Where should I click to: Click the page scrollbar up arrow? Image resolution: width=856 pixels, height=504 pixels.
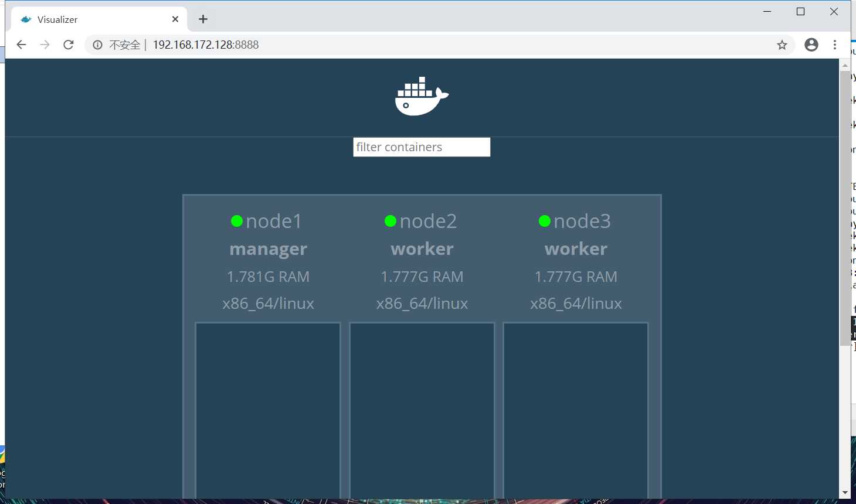pyautogui.click(x=845, y=65)
